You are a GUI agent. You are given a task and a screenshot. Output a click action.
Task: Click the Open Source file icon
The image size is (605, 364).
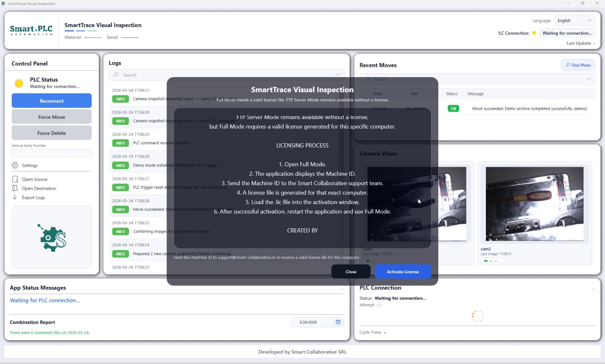(15, 179)
